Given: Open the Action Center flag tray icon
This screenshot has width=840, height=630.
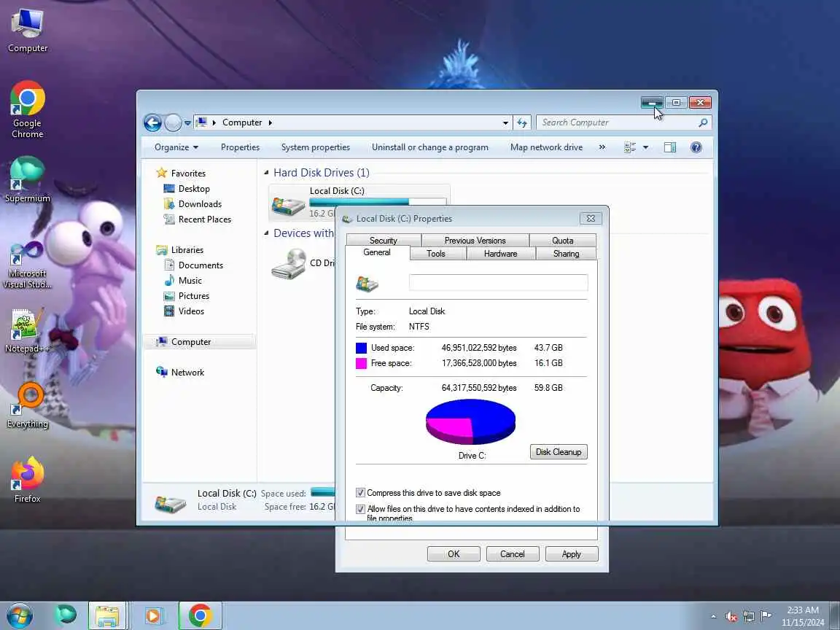Looking at the screenshot, I should click(766, 616).
